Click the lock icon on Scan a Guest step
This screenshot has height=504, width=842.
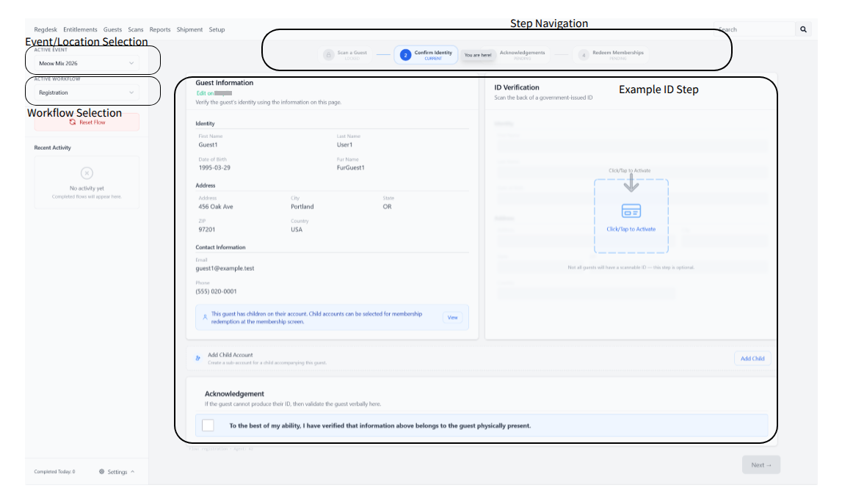[x=329, y=55]
